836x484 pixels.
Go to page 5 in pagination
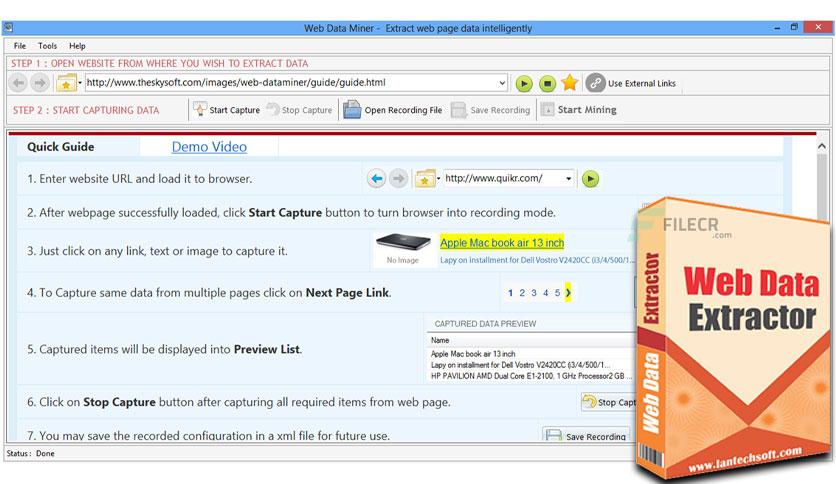(x=557, y=293)
